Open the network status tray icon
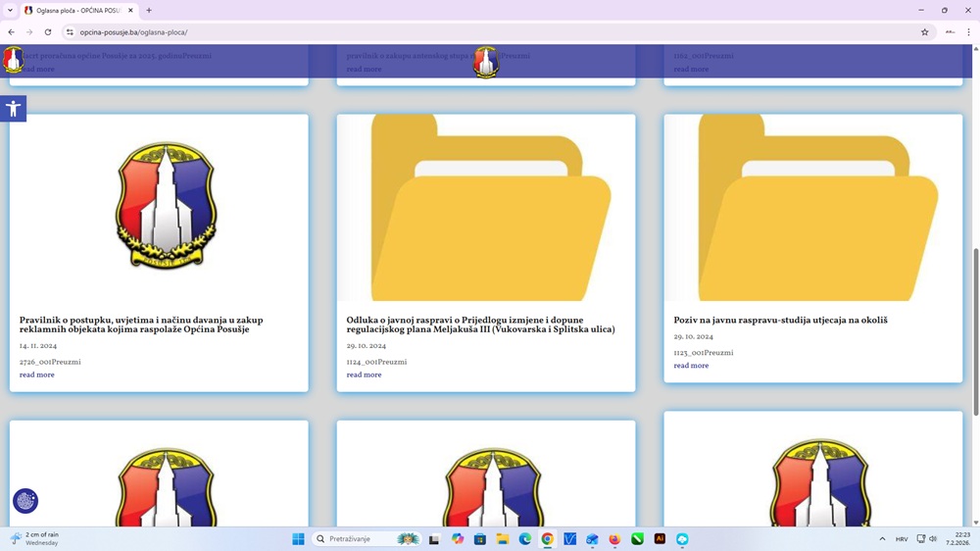The image size is (980, 551). [921, 538]
